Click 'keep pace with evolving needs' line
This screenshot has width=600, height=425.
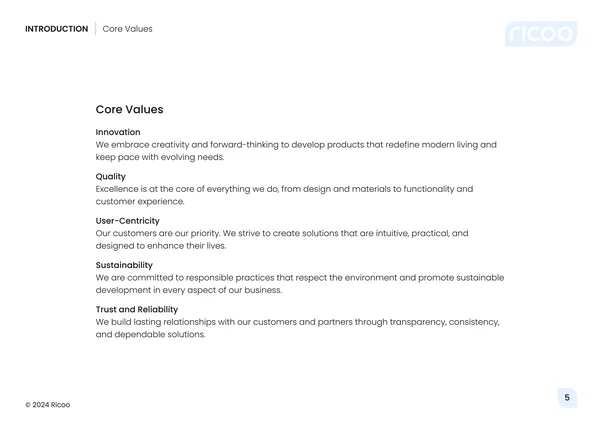point(160,157)
